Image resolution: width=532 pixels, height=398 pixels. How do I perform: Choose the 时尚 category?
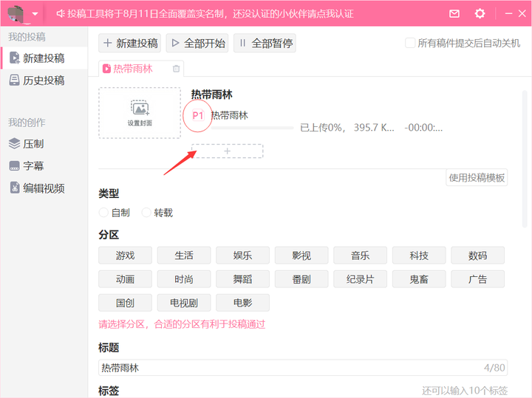[x=184, y=279]
